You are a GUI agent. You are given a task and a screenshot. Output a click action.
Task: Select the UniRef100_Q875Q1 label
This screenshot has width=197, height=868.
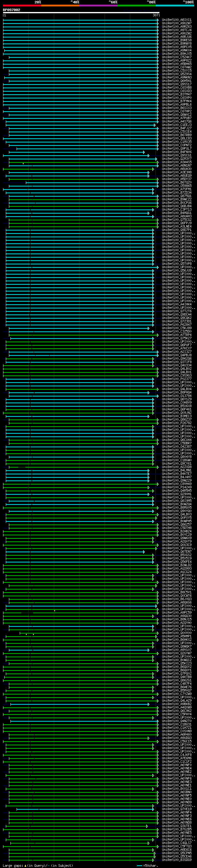[x=177, y=196]
